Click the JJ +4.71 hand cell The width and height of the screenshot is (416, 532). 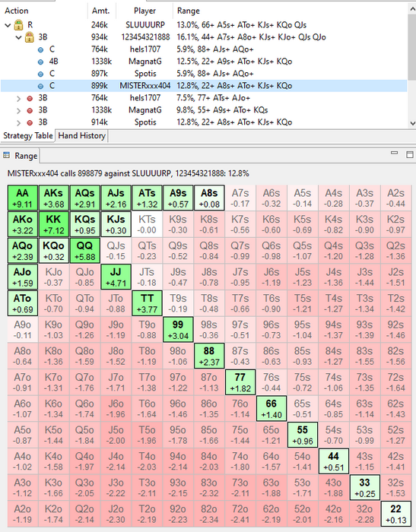coord(116,277)
